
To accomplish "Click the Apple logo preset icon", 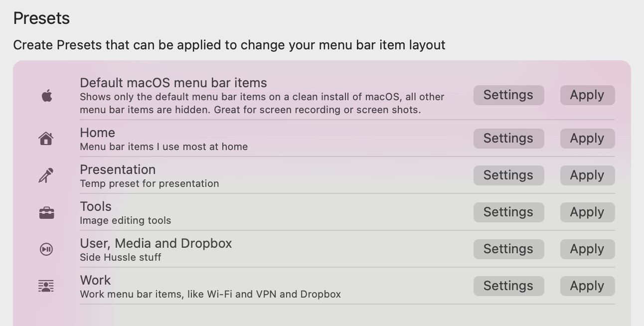I will pos(47,95).
